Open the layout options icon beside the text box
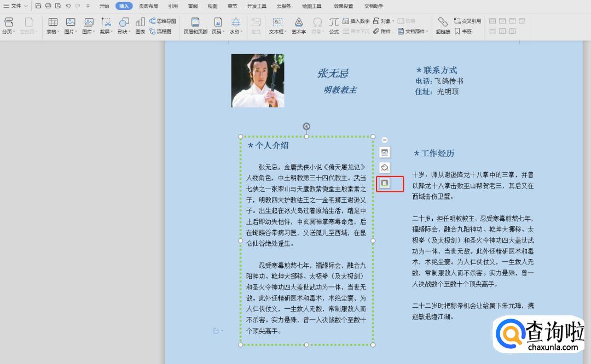The height and width of the screenshot is (364, 591). point(385,152)
